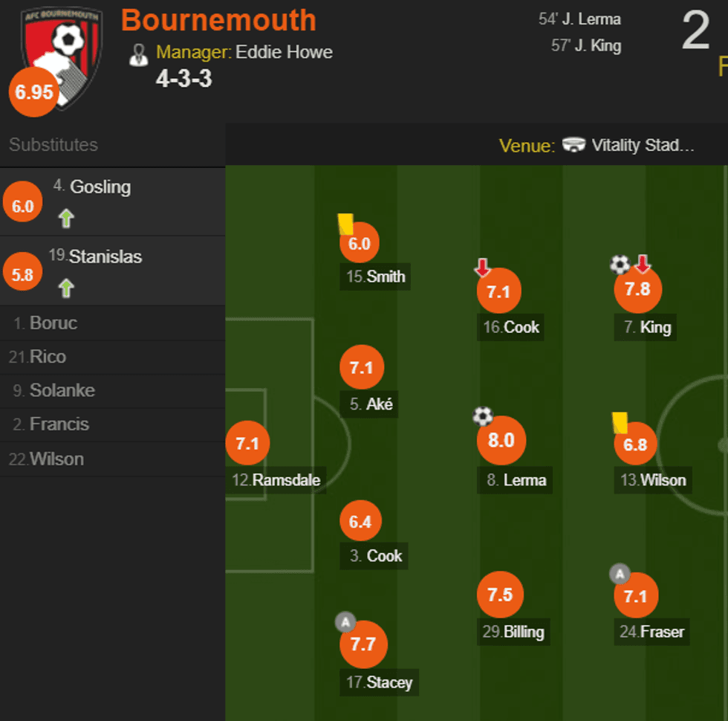The image size is (728, 721).
Task: Click the yellow card on Wilson 13
Action: [x=620, y=423]
